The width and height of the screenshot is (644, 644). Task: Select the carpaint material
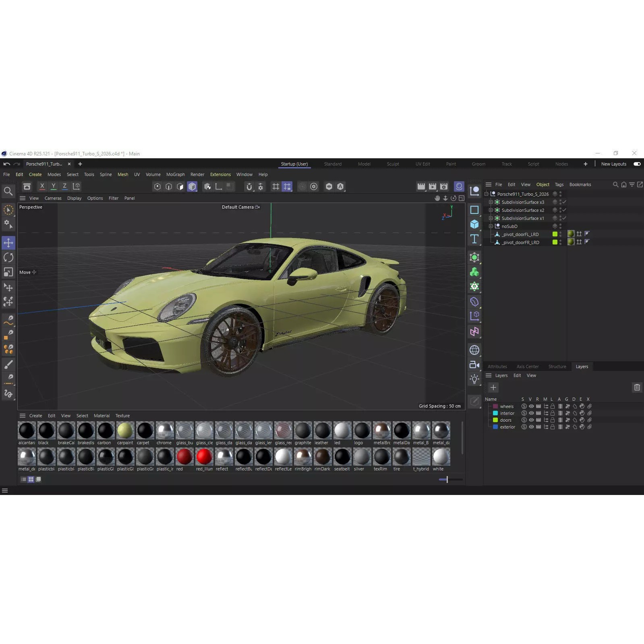[125, 430]
